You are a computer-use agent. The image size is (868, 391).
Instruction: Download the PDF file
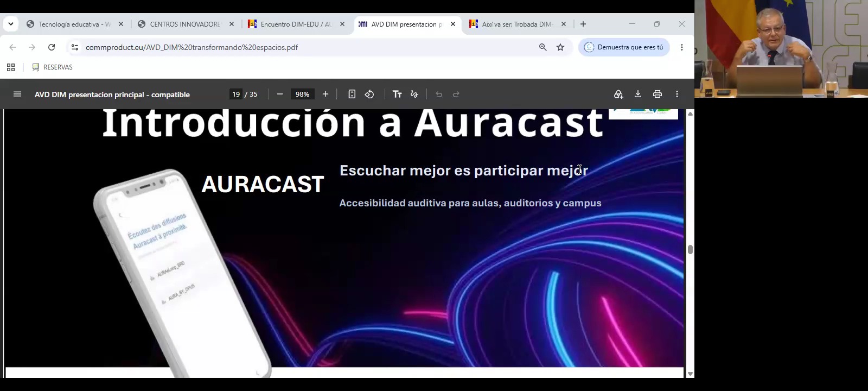638,94
